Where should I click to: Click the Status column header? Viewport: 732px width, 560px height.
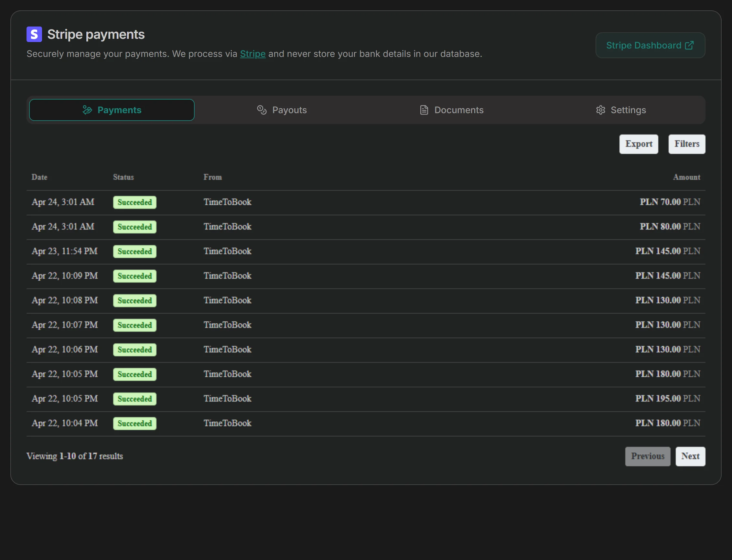click(123, 177)
